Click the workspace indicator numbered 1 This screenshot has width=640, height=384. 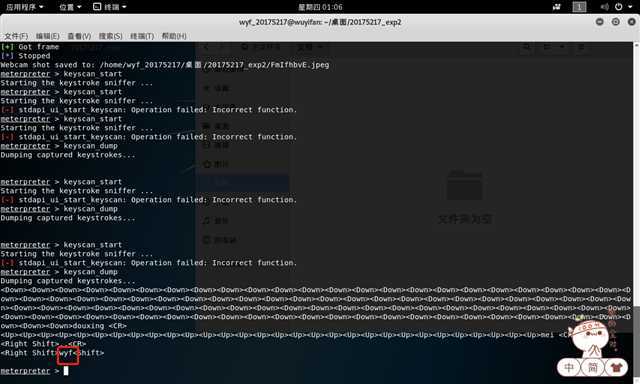coord(579,7)
